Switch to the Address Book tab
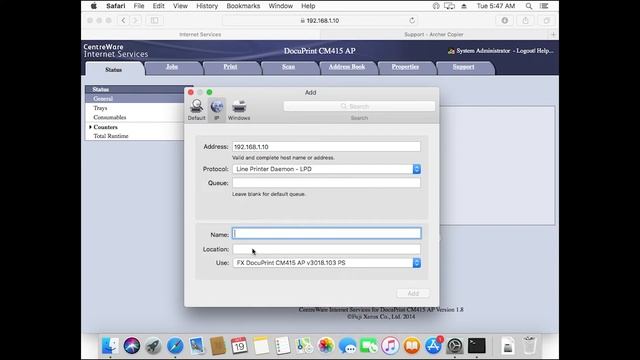The image size is (640, 360). pyautogui.click(x=347, y=67)
